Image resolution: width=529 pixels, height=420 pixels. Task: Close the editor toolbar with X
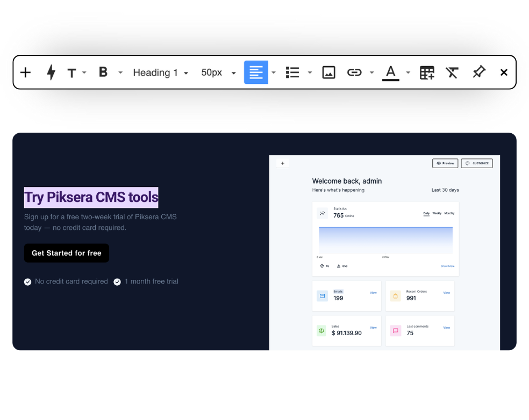tap(504, 73)
